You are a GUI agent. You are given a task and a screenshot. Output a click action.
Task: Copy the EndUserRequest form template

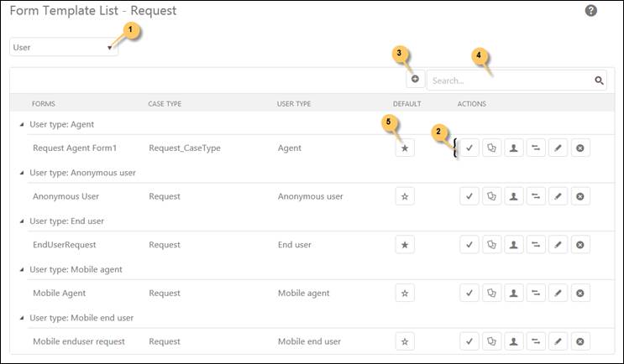pyautogui.click(x=492, y=245)
